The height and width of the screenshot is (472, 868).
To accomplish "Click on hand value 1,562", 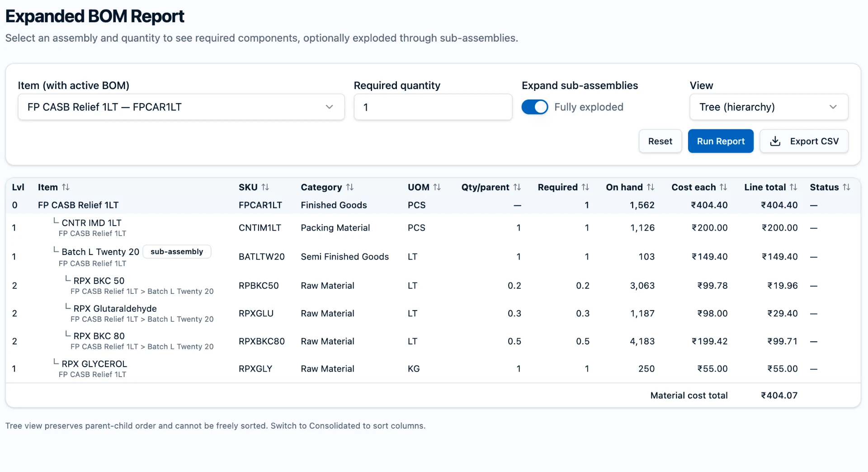I will (x=642, y=205).
